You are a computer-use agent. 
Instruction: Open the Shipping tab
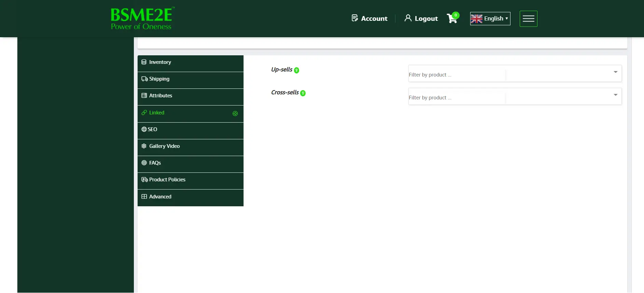click(x=191, y=80)
